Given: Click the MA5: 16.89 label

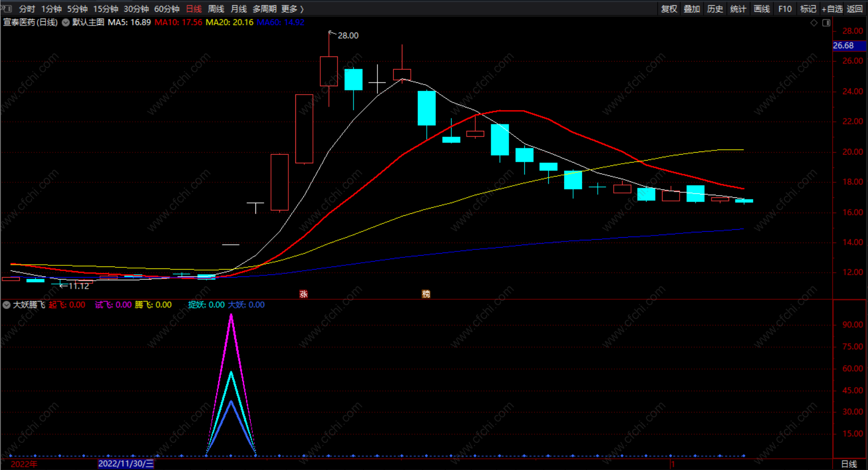Looking at the screenshot, I should [129, 22].
